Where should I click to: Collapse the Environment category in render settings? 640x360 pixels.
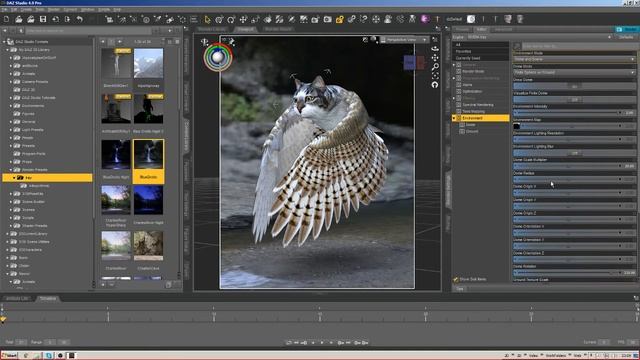tap(454, 118)
